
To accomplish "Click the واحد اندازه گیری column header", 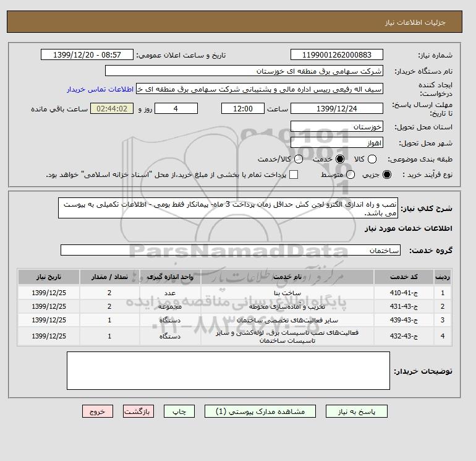I will pyautogui.click(x=170, y=277).
